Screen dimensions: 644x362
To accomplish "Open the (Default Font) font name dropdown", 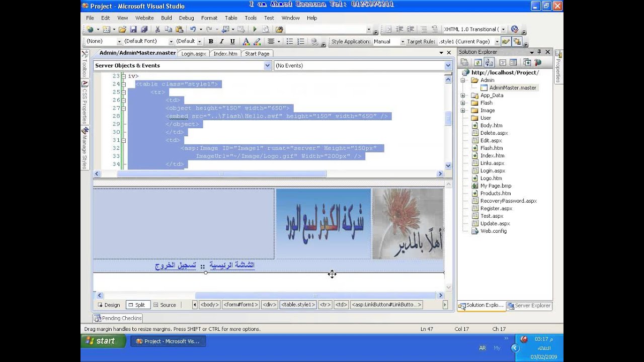I will pos(171,41).
